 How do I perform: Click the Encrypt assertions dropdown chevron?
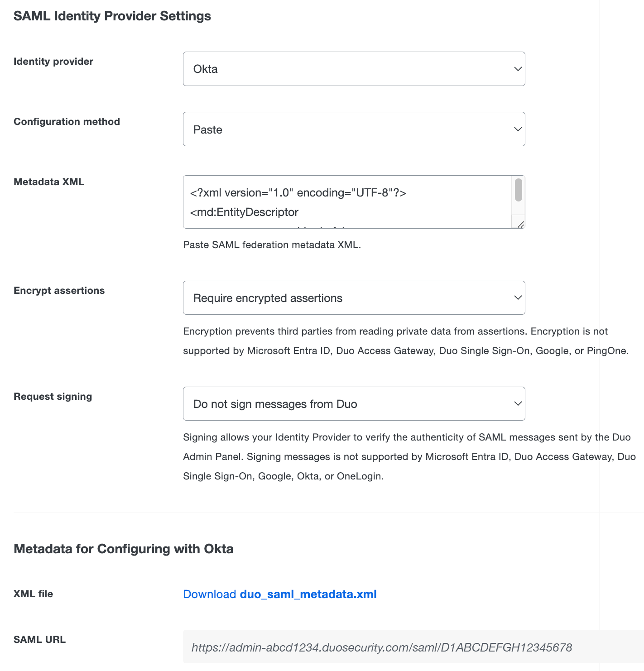point(518,297)
